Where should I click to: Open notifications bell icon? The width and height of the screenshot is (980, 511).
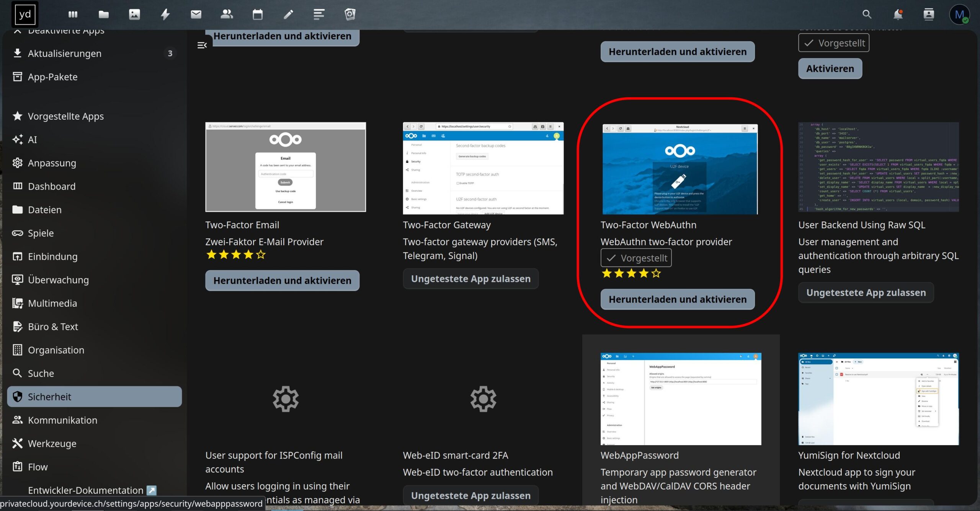[x=898, y=15]
